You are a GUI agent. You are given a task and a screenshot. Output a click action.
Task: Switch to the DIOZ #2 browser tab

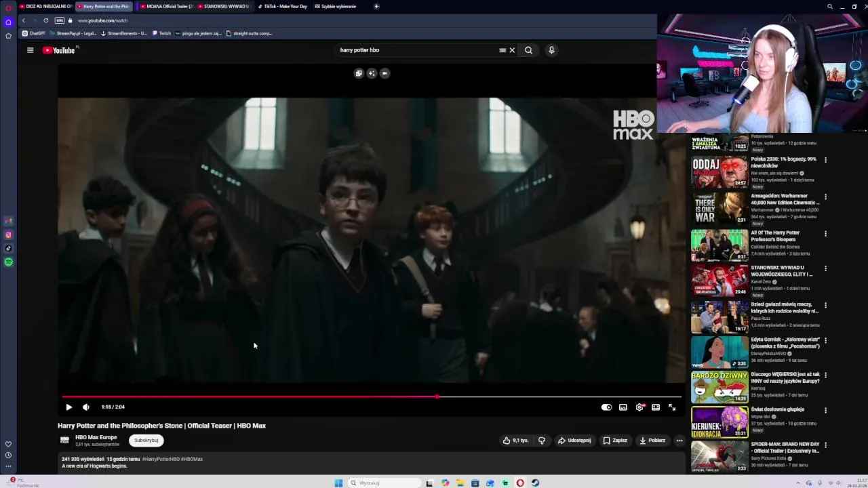click(45, 6)
